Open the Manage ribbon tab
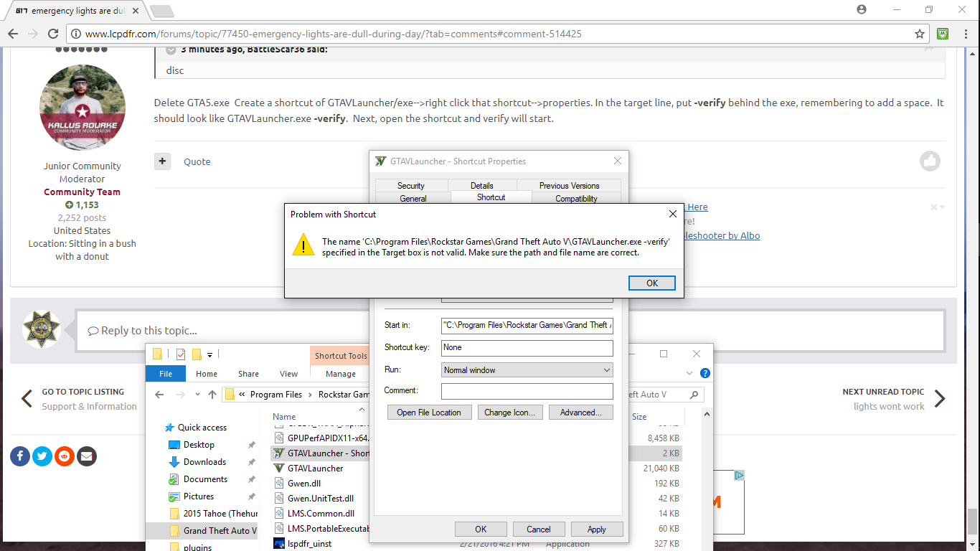The width and height of the screenshot is (980, 551). click(341, 373)
